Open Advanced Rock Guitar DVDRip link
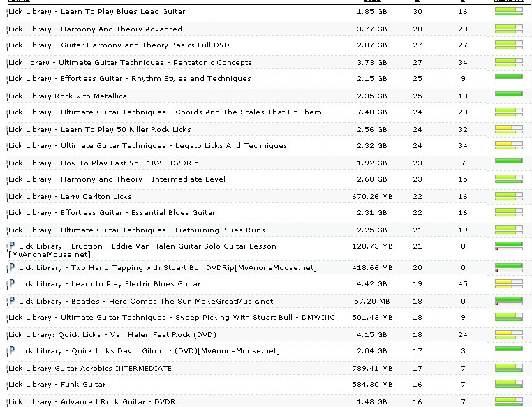 96,402
